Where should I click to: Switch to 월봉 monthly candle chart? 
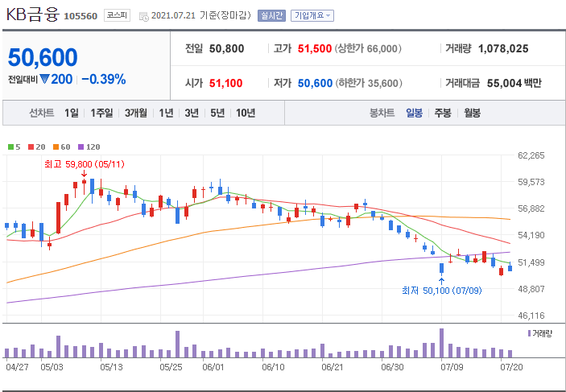point(472,113)
